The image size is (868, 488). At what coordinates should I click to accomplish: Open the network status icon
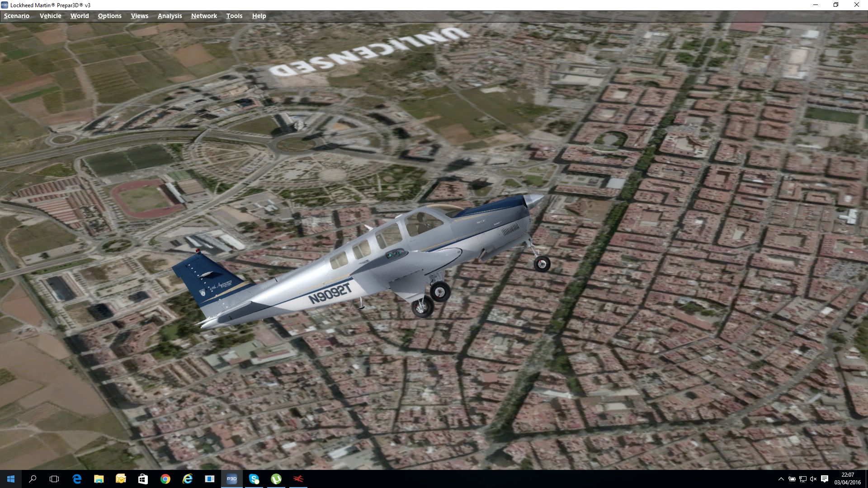(803, 479)
